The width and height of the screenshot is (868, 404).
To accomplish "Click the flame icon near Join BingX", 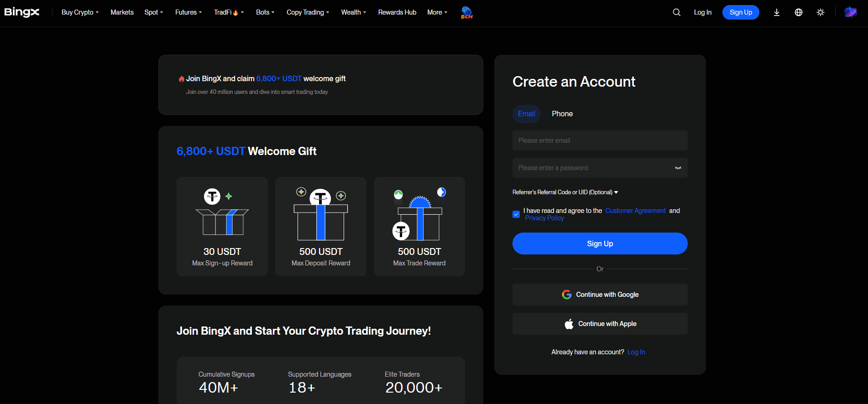I will click(181, 79).
